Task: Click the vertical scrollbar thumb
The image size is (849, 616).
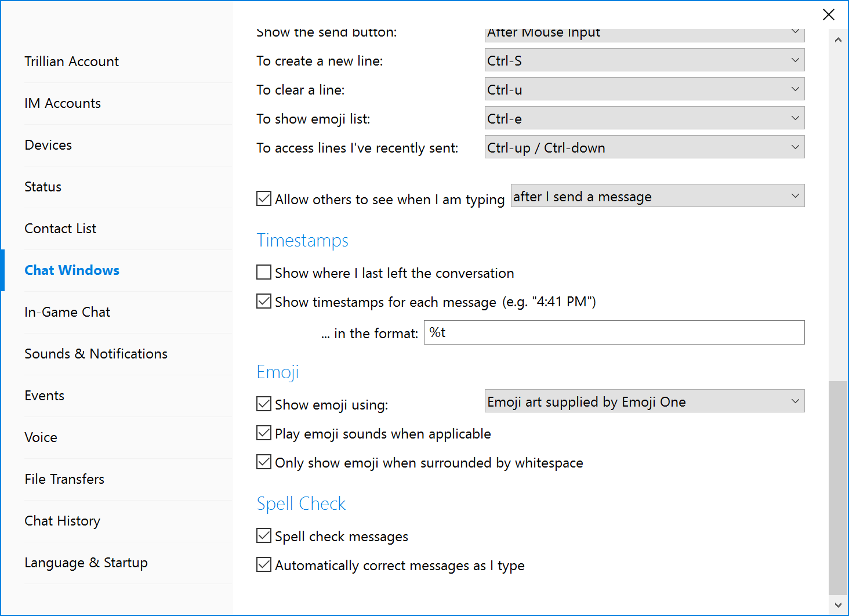Action: [x=838, y=488]
